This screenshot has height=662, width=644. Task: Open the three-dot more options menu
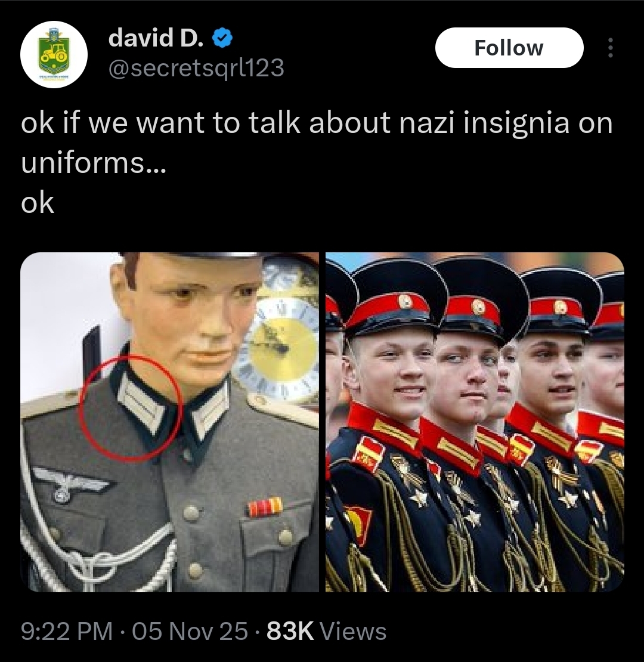click(x=610, y=48)
